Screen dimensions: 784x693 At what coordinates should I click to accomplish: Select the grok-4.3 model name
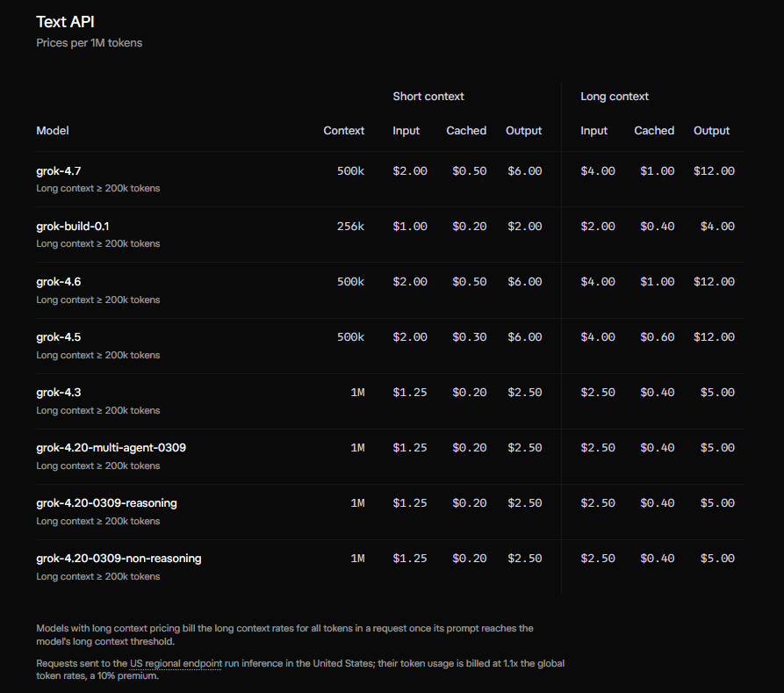pyautogui.click(x=59, y=393)
